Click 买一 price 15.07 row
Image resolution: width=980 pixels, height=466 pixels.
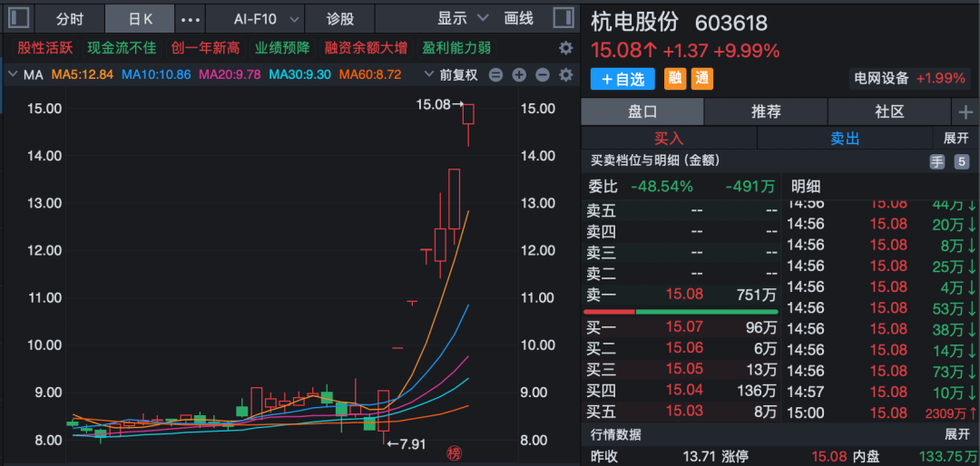681,326
